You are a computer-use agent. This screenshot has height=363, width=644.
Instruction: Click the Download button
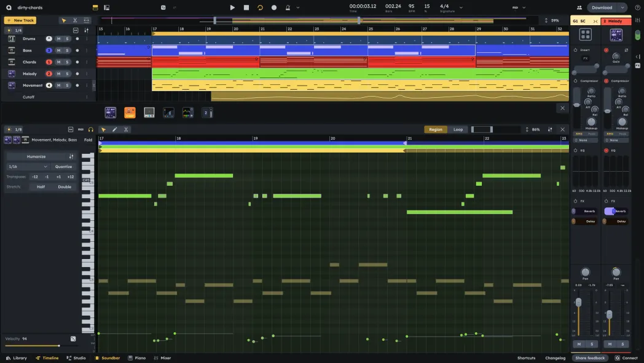[602, 7]
